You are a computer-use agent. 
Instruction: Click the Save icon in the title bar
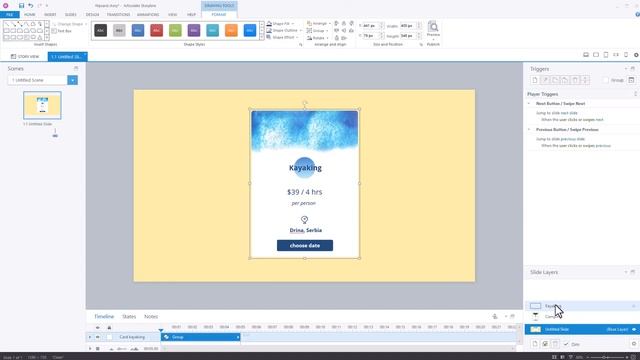click(21, 5)
